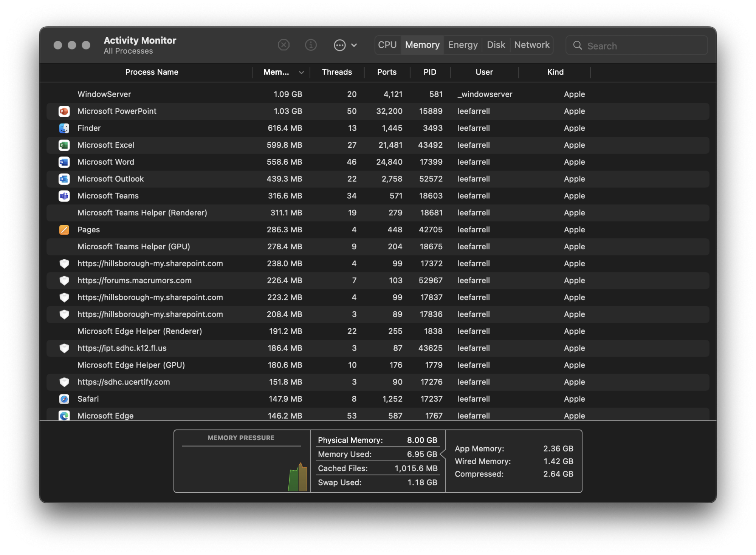Screen dimensions: 756x555
Task: Click the shield icon beside forums.macrumors.com
Action: pos(64,281)
